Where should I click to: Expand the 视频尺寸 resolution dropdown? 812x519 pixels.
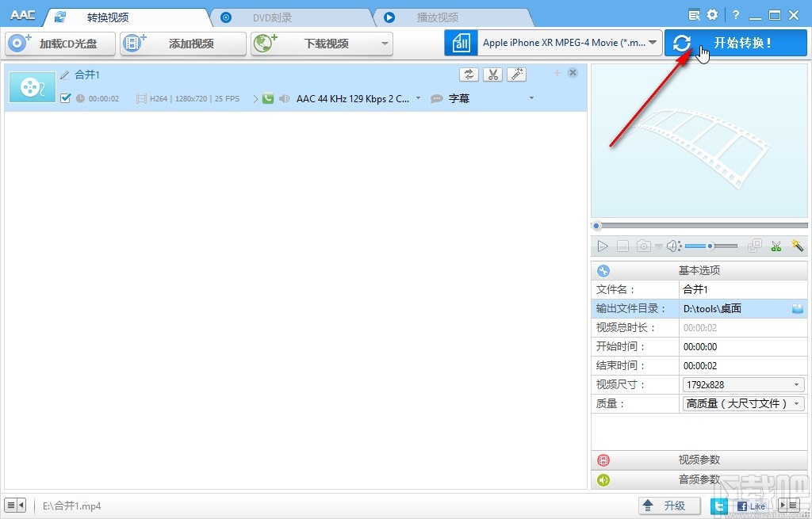coord(798,384)
